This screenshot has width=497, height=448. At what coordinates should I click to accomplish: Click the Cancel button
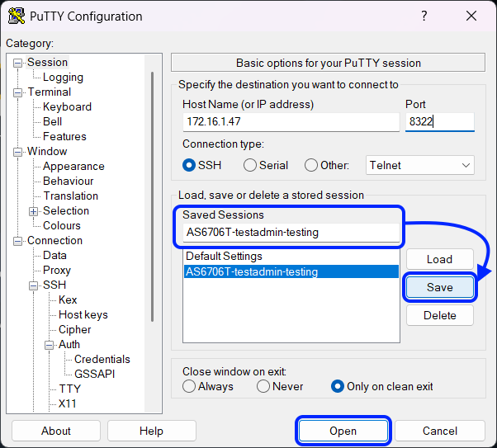440,431
